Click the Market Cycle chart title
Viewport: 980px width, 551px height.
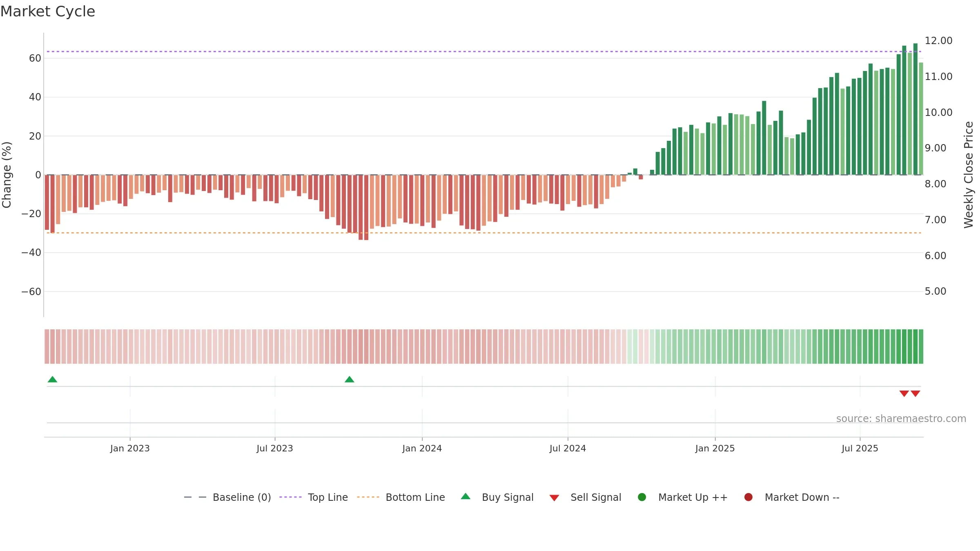[x=48, y=11]
